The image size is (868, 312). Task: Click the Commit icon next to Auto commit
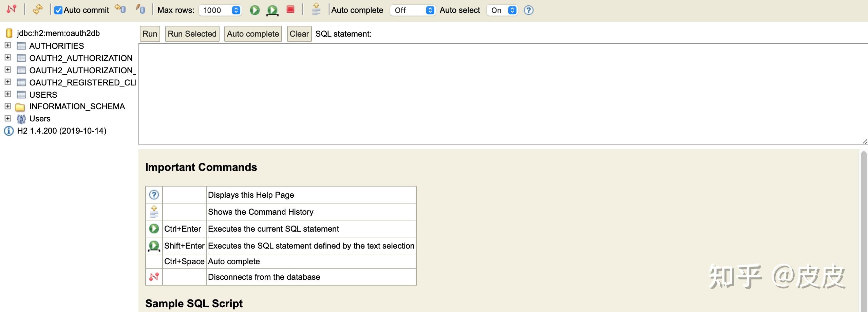[119, 9]
